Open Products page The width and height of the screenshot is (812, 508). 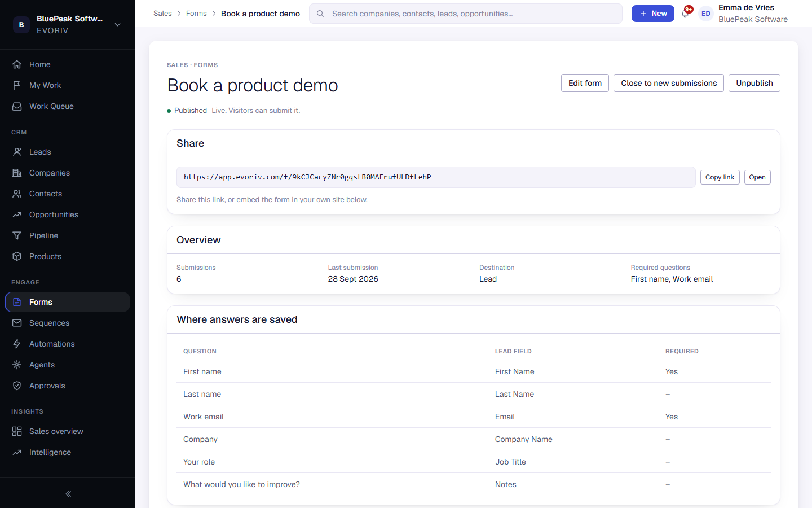(x=68, y=256)
